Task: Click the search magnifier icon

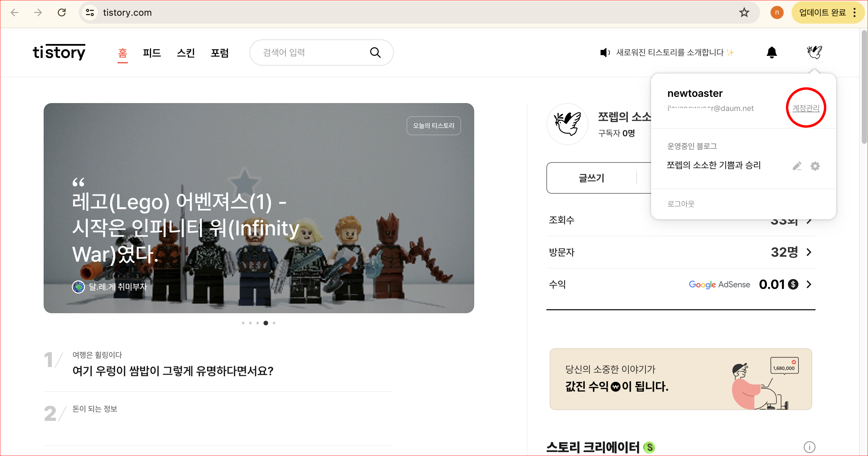Action: click(375, 53)
